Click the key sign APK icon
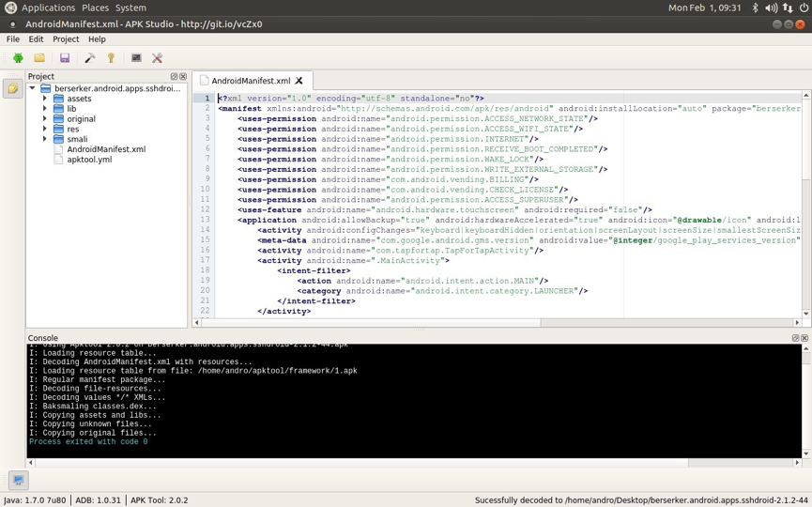Screen dimensions: 812x507 point(111,58)
